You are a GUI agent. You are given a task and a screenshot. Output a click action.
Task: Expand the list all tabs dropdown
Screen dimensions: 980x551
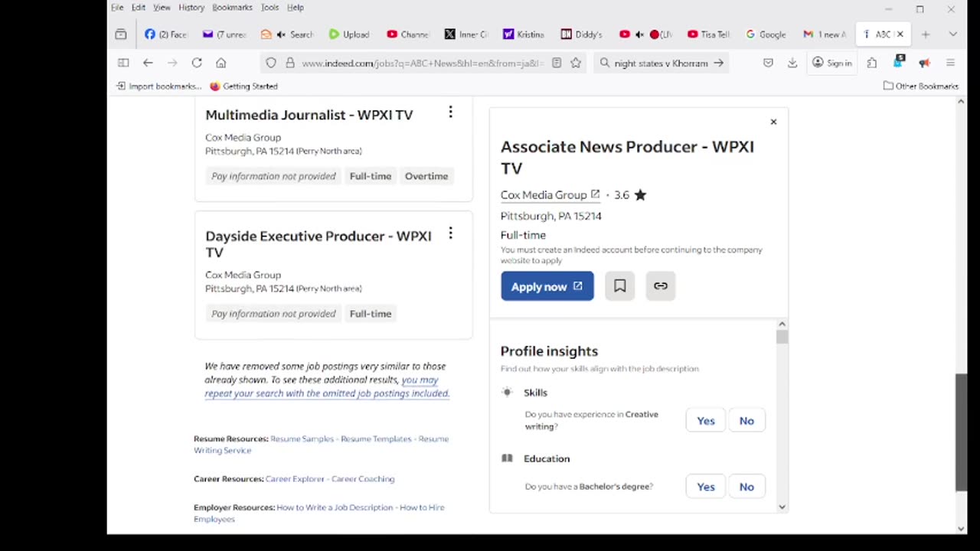pyautogui.click(x=952, y=34)
